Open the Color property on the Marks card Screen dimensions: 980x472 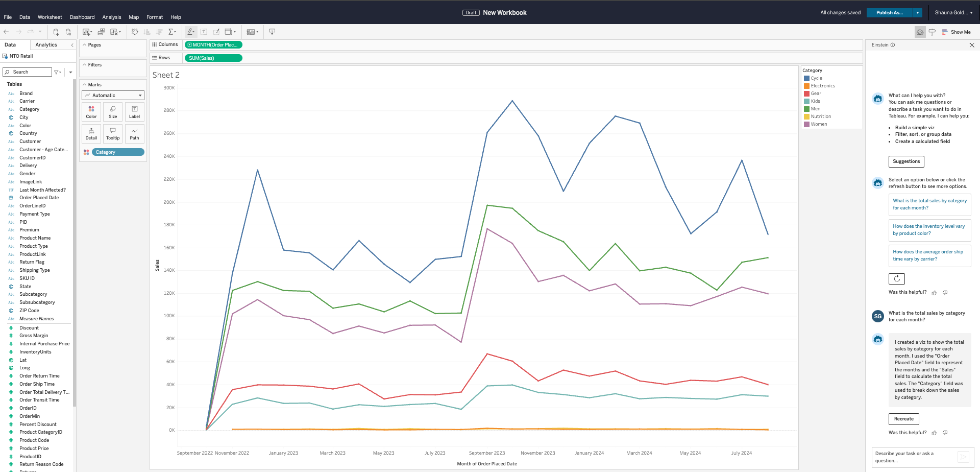coord(91,111)
